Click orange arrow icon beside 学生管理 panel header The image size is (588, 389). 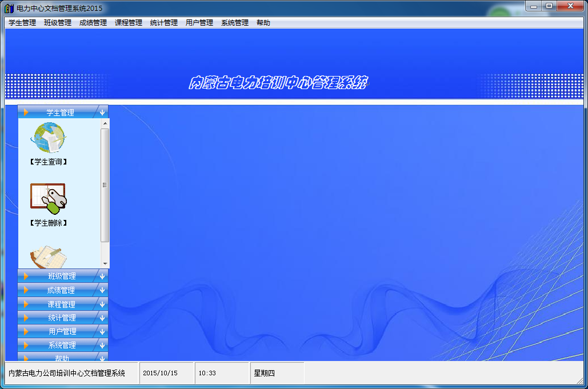click(x=26, y=113)
